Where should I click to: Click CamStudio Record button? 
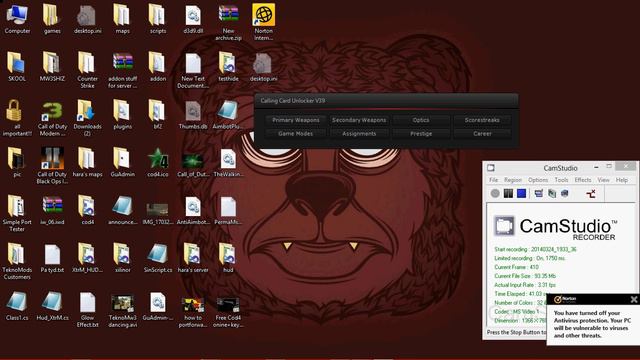point(495,193)
